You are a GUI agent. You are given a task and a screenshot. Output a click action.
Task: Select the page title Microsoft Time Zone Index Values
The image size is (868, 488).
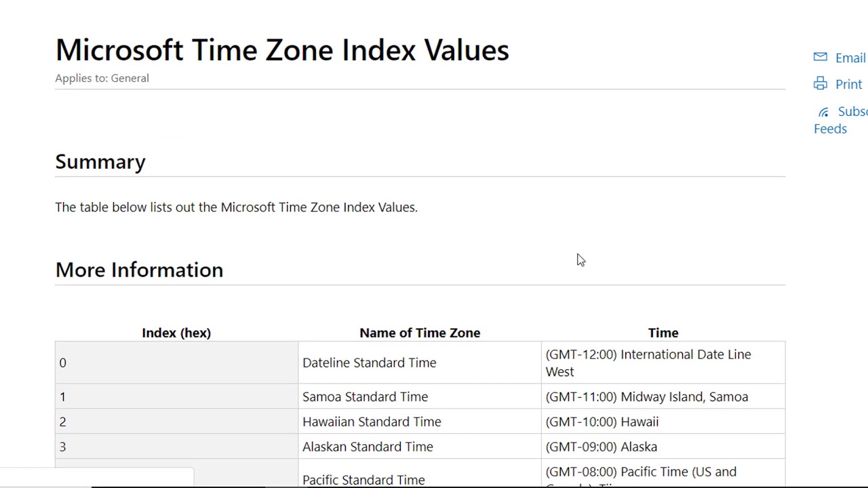[x=282, y=49]
